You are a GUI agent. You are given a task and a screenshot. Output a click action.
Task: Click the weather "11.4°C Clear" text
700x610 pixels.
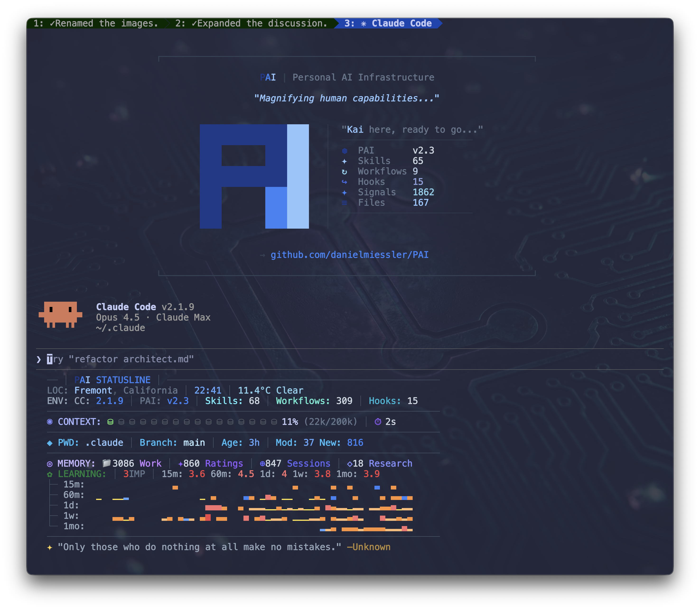(271, 390)
